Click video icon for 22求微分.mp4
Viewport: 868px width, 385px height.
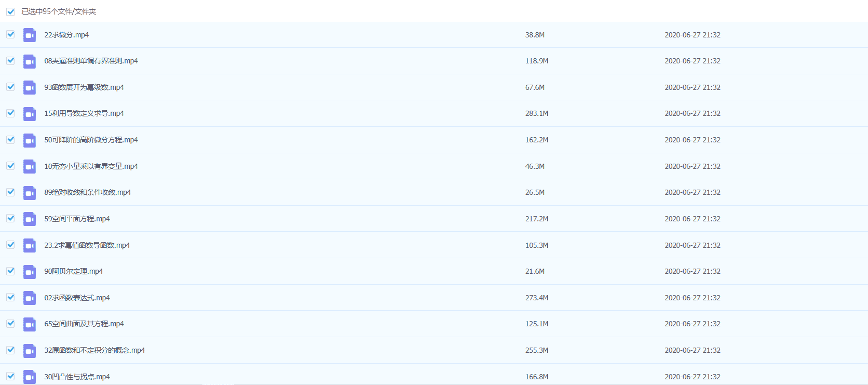(30, 35)
